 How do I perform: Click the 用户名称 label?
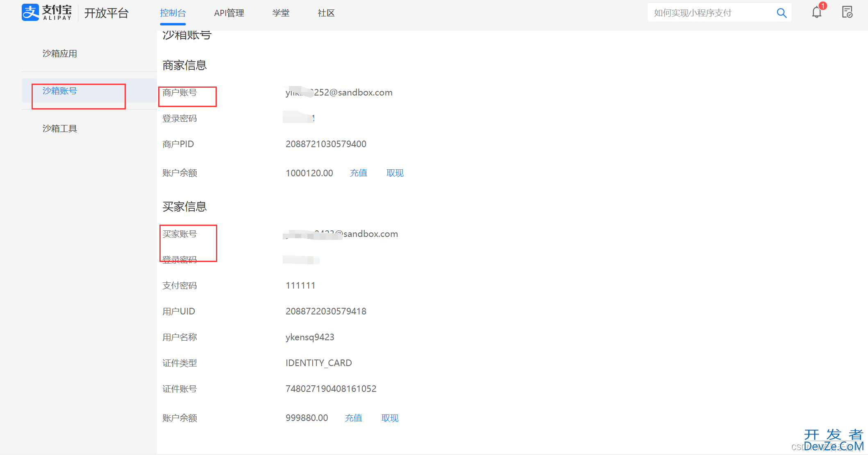pos(180,337)
